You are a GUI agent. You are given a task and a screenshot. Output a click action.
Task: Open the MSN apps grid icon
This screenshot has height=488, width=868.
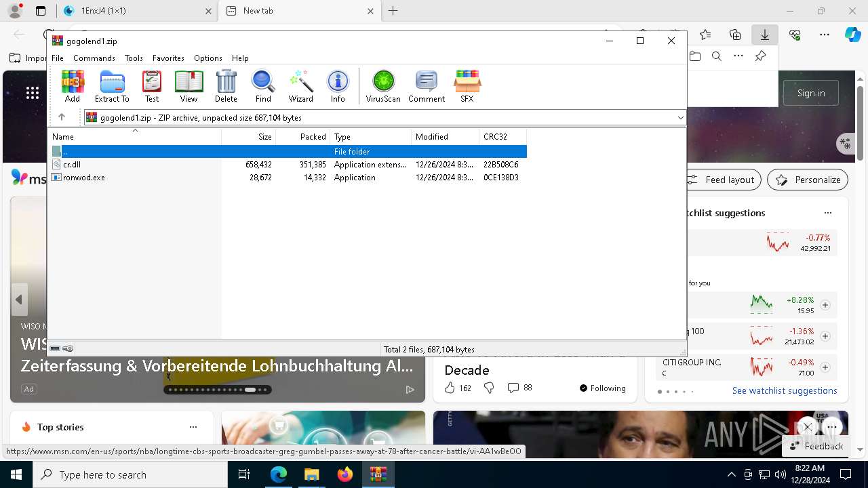[33, 93]
